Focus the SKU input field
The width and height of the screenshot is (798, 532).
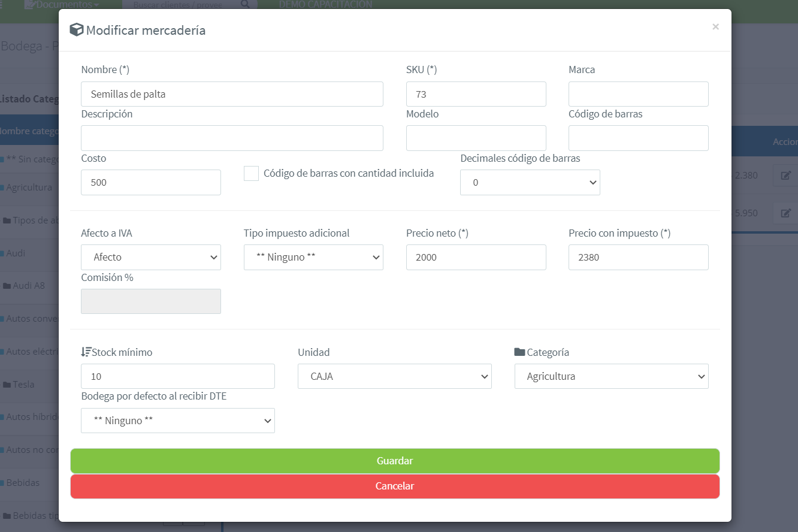point(476,94)
